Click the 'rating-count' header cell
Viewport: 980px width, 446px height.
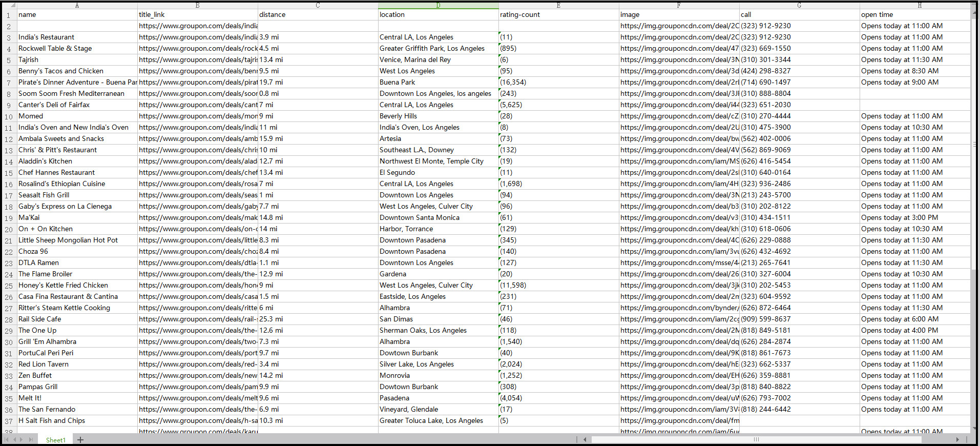(x=558, y=15)
